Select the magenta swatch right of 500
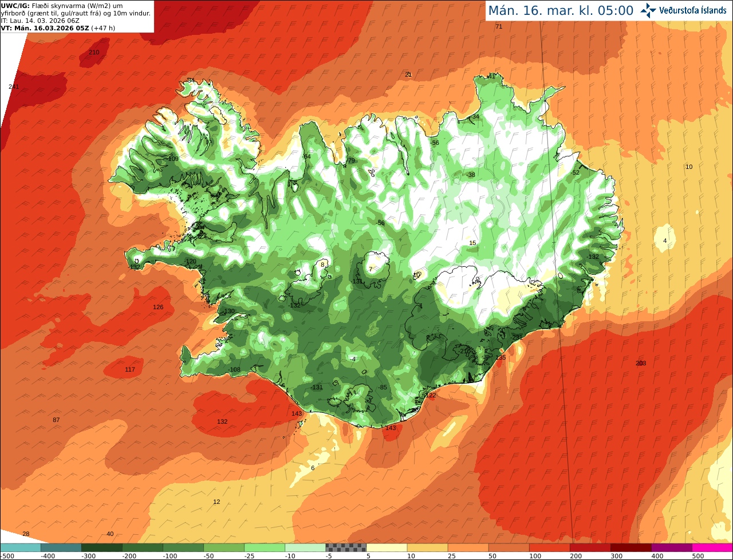Viewport: 733px width, 560px height. [x=712, y=547]
